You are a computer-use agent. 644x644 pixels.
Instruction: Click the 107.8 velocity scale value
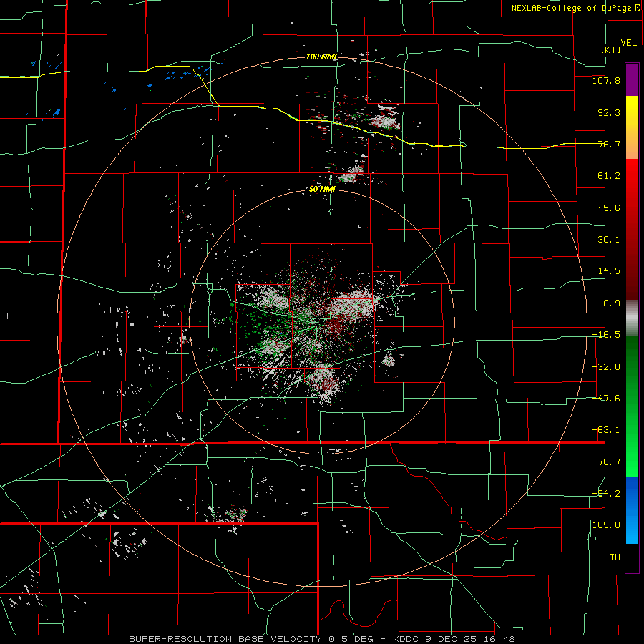pyautogui.click(x=606, y=80)
